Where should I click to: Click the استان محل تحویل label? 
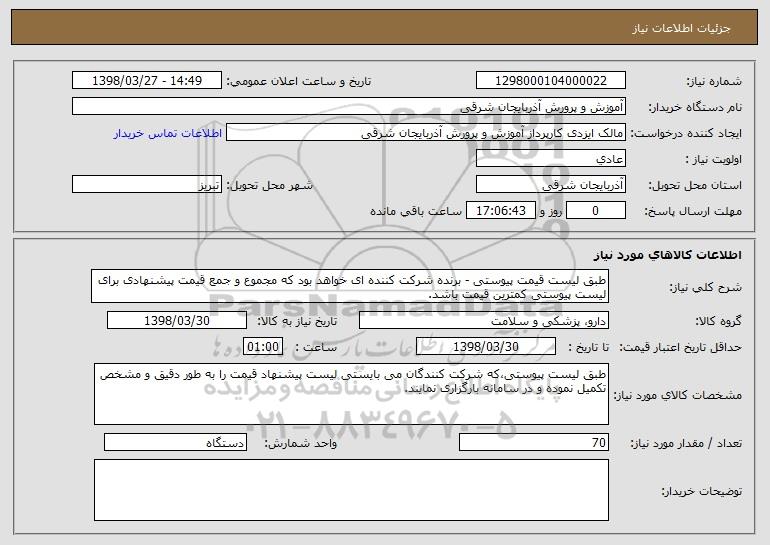point(695,186)
